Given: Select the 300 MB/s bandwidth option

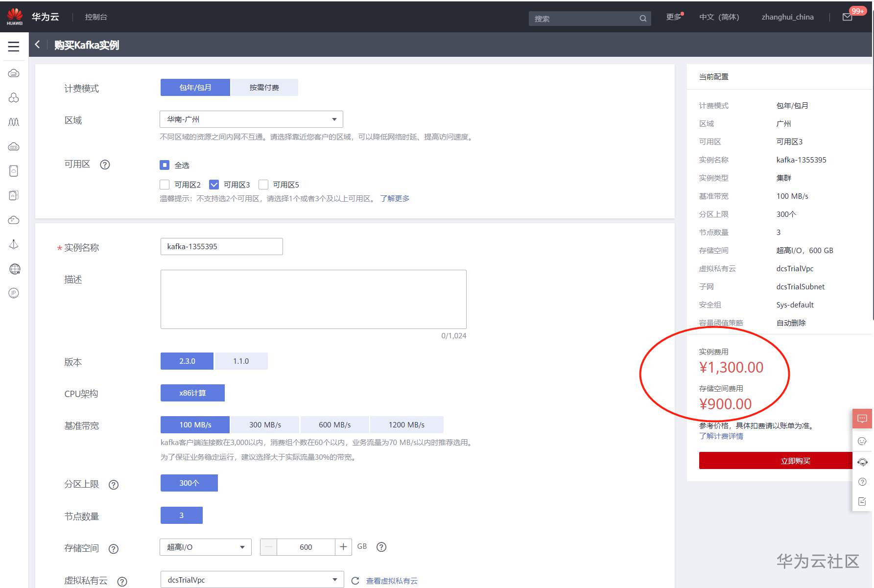Looking at the screenshot, I should click(x=265, y=424).
